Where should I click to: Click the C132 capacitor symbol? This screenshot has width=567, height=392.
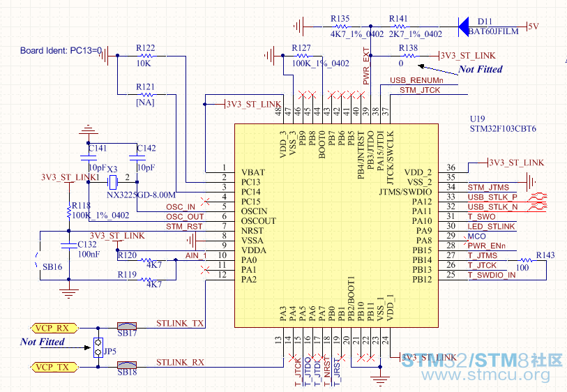point(69,246)
